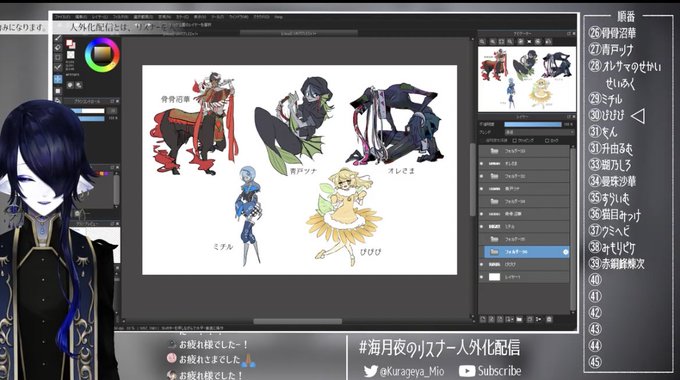The width and height of the screenshot is (680, 380).
Task: Select the Brush tool
Action: click(58, 38)
